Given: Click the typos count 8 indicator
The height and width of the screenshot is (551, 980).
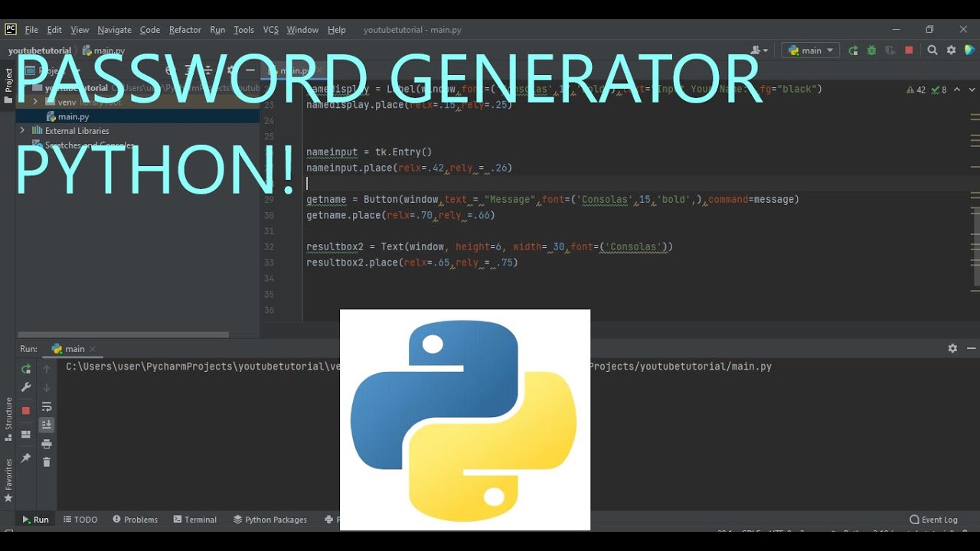Looking at the screenshot, I should coord(939,90).
